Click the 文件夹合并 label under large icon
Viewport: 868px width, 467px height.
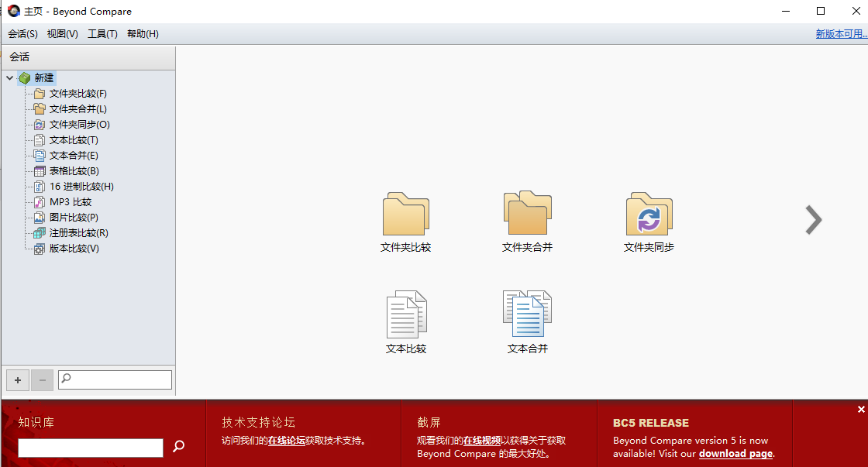pos(528,247)
